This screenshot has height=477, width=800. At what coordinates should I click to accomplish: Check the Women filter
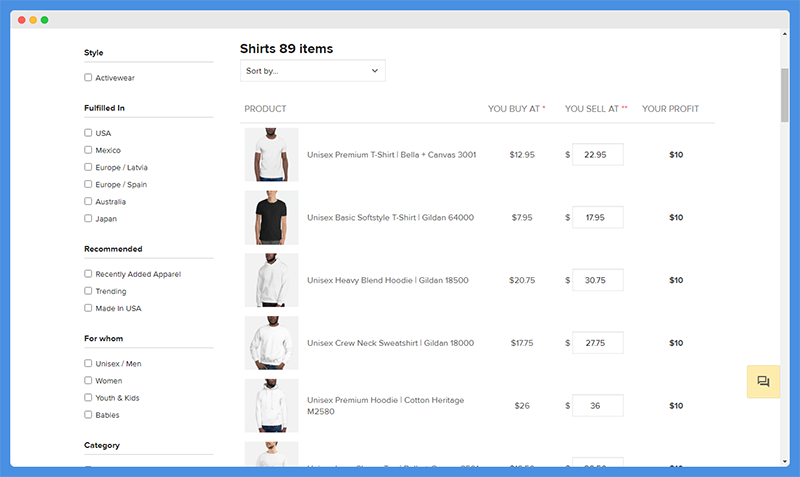point(88,381)
